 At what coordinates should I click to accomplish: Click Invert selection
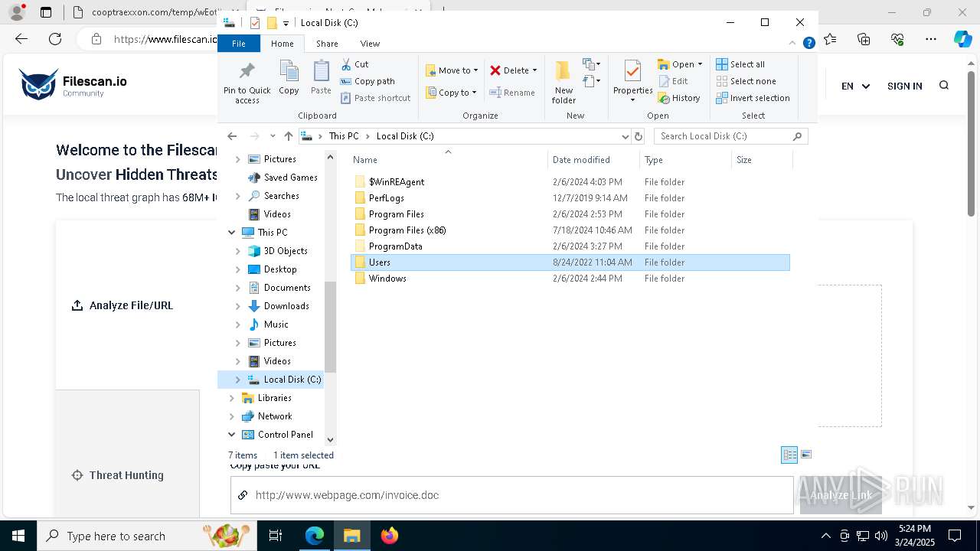[x=753, y=98]
